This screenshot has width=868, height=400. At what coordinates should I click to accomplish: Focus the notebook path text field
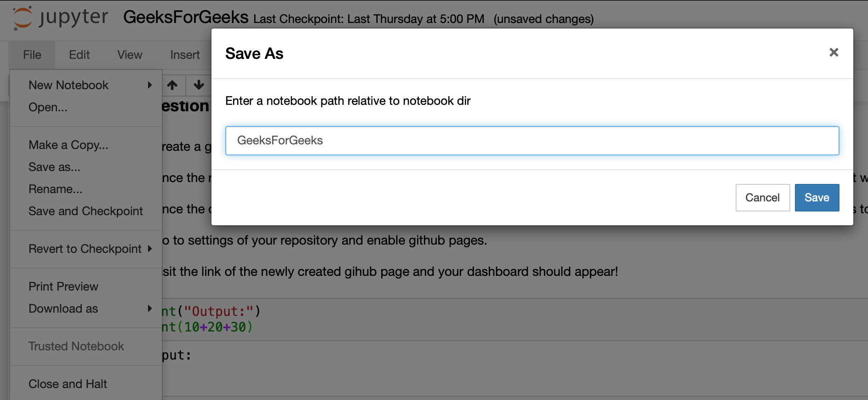532,141
